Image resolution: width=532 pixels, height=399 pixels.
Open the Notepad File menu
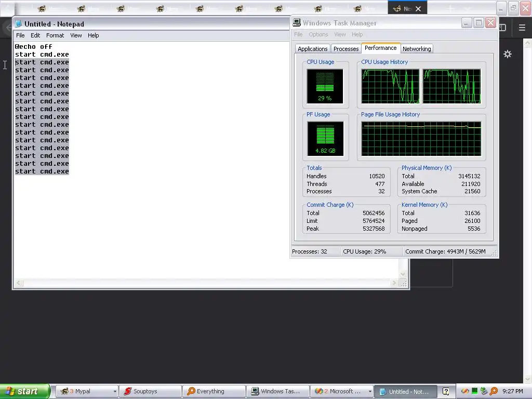20,35
